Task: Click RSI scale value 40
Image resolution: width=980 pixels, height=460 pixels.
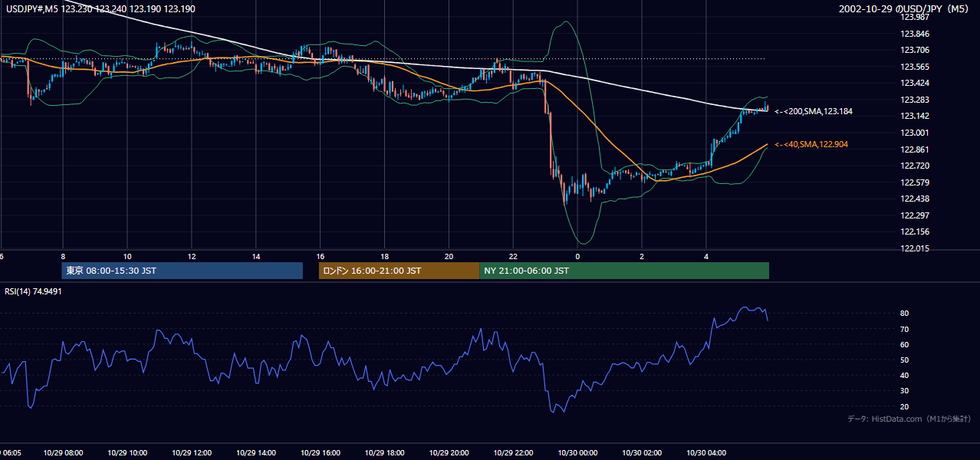Action: [905, 376]
